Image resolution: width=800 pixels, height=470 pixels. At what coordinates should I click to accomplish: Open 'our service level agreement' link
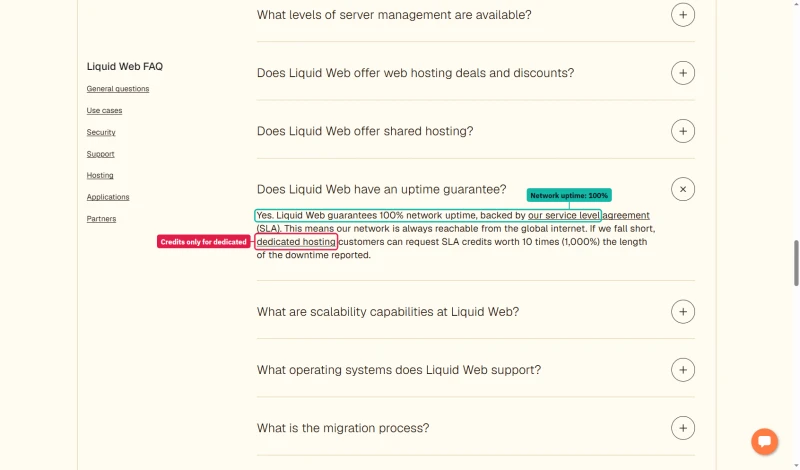(x=589, y=215)
